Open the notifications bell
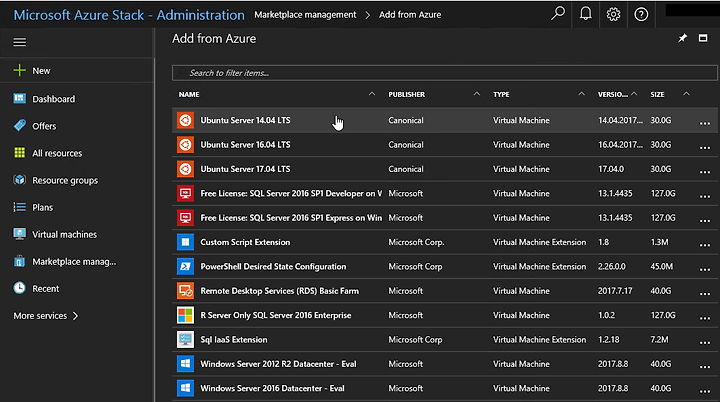This screenshot has width=720, height=402. click(x=585, y=14)
